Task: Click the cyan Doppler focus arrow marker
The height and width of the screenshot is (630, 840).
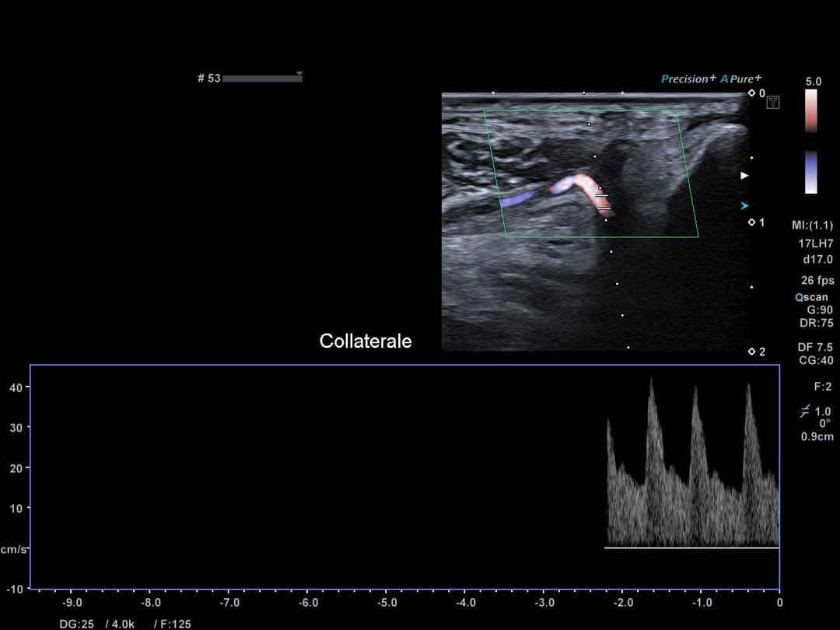Action: [x=744, y=206]
